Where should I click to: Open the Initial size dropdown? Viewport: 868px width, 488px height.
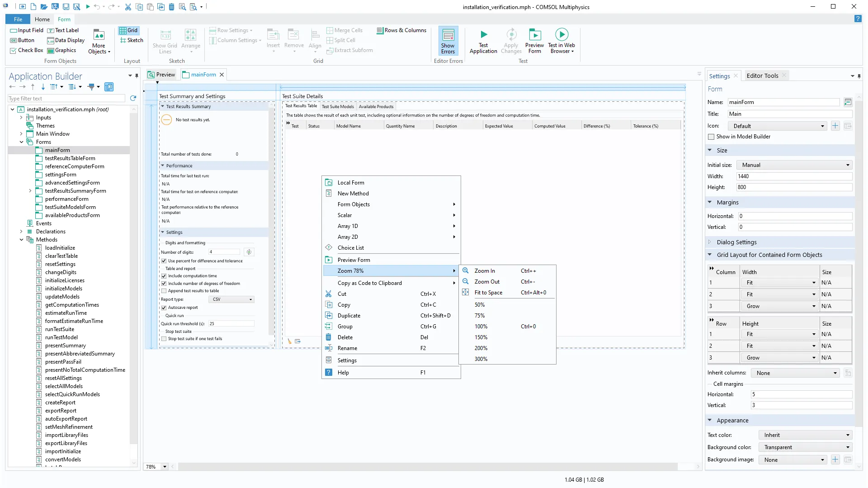click(x=794, y=165)
